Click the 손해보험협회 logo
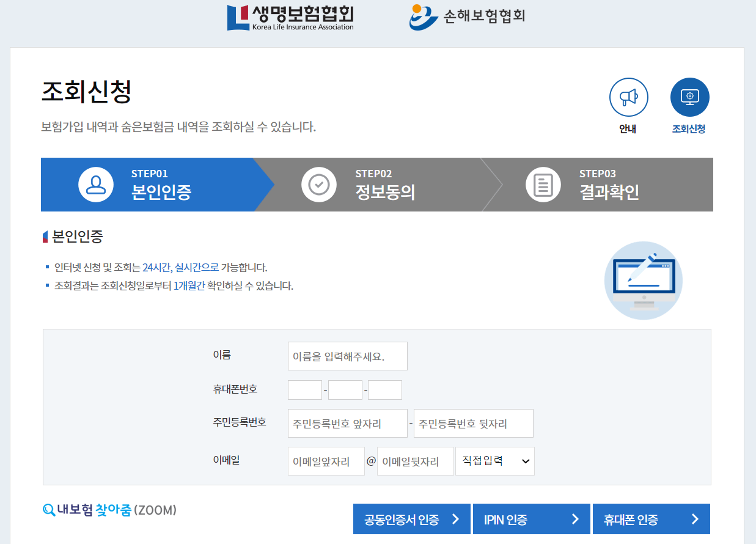This screenshot has height=544, width=756. pyautogui.click(x=468, y=16)
